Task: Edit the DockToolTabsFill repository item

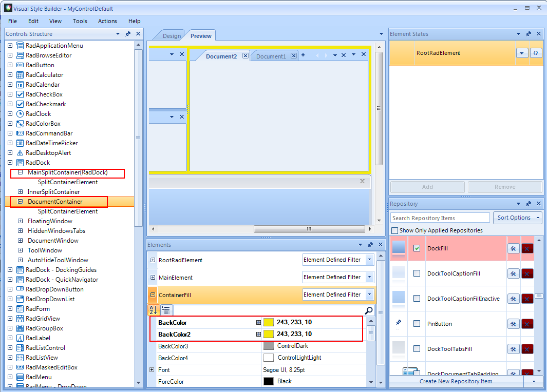Action: 513,349
